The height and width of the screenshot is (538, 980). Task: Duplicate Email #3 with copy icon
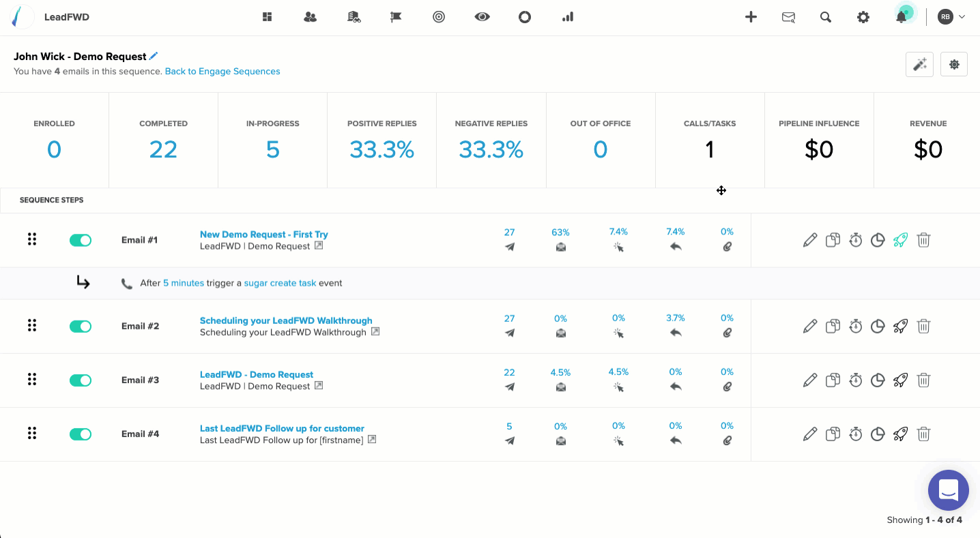pyautogui.click(x=833, y=380)
